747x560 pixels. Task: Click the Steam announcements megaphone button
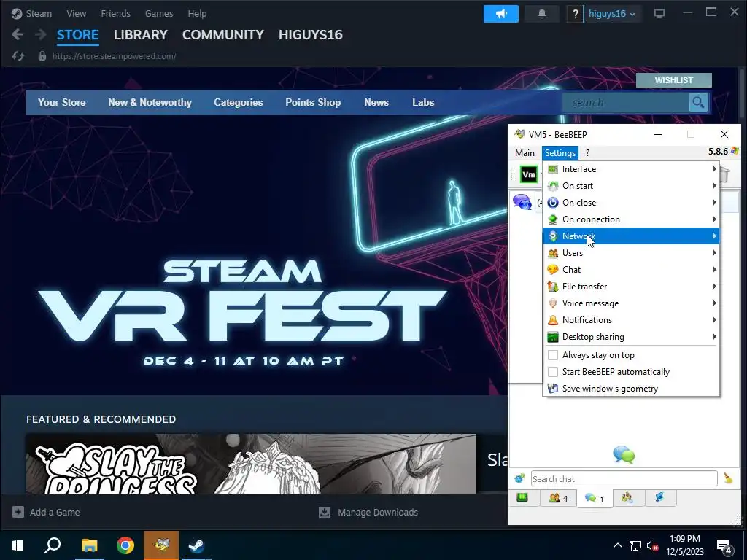tap(501, 14)
